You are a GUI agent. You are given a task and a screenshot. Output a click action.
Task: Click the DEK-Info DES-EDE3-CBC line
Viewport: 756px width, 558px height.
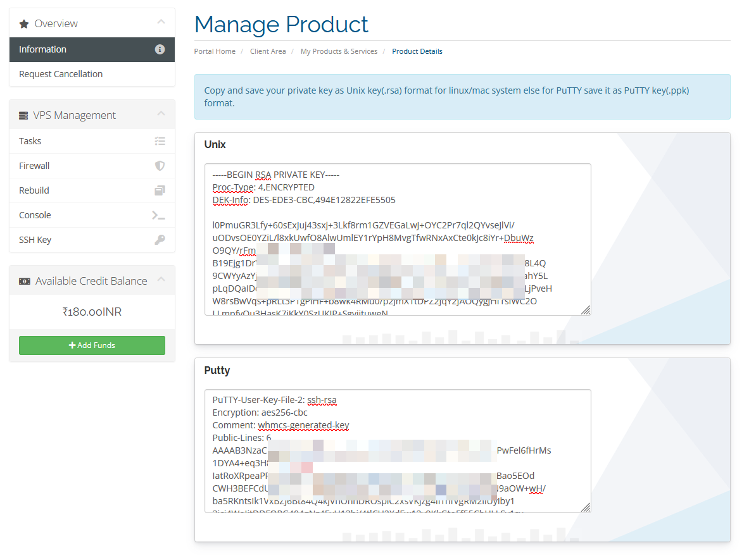304,200
